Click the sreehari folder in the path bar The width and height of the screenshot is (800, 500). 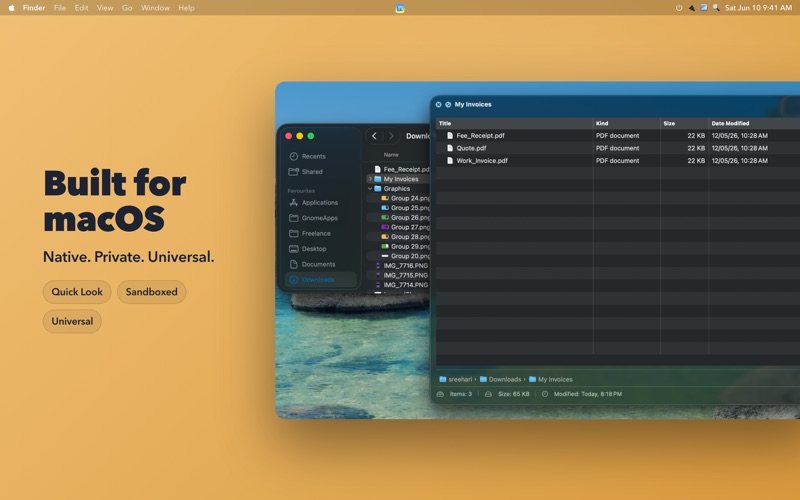[456, 379]
